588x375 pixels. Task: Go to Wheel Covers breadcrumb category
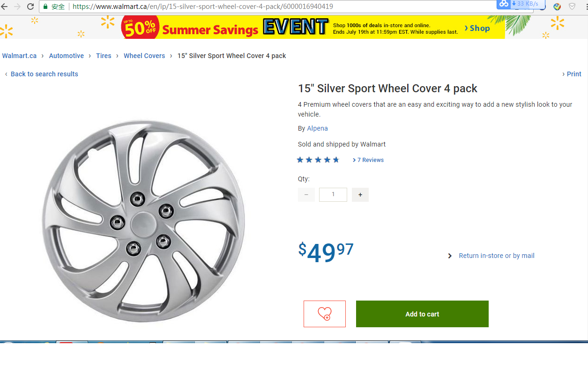pos(144,56)
